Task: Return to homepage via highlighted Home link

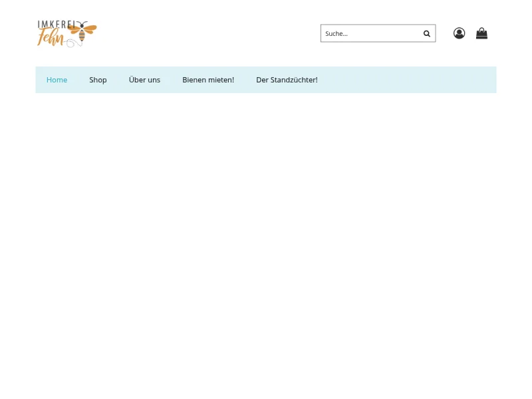Action: tap(57, 80)
